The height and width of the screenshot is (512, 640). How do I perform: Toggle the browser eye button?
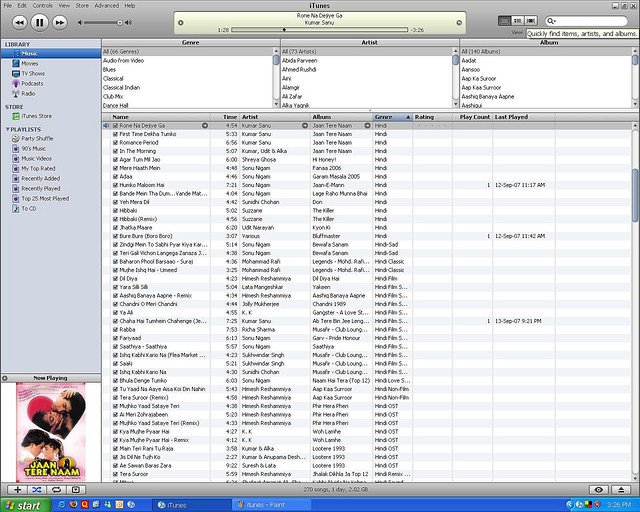(x=599, y=490)
